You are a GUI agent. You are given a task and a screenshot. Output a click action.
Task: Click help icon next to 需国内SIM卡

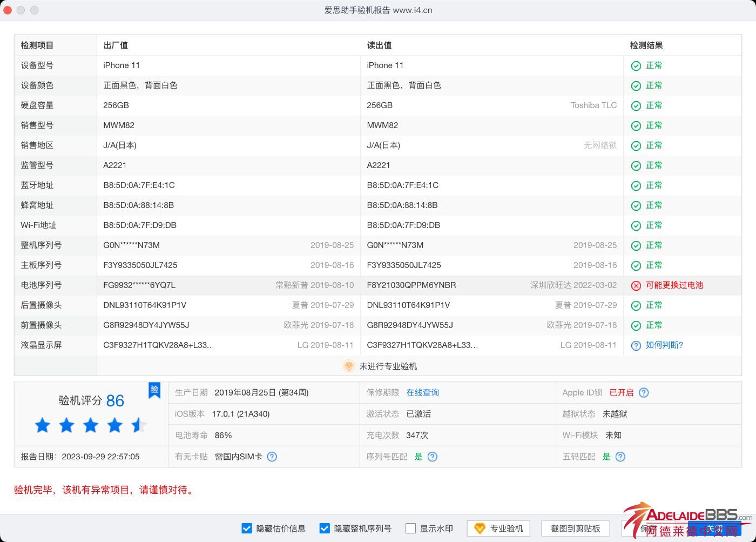pos(272,457)
